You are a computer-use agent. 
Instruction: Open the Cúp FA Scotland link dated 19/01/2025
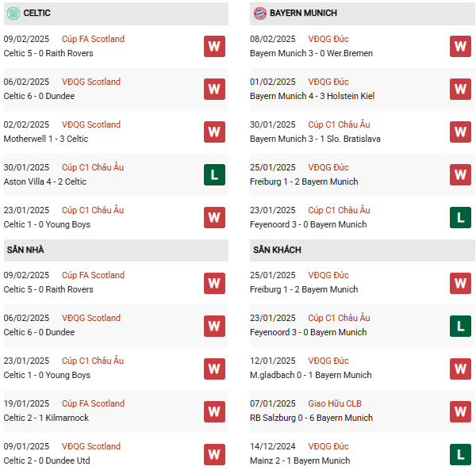pyautogui.click(x=93, y=403)
